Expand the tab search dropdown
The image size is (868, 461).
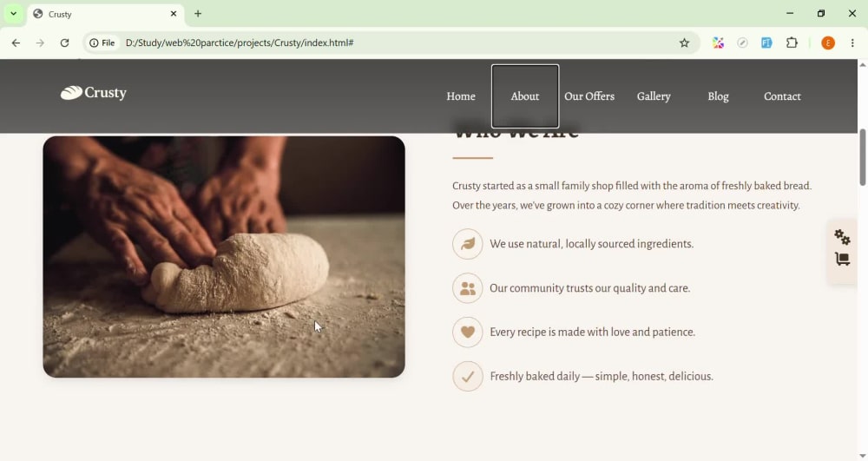tap(13, 14)
